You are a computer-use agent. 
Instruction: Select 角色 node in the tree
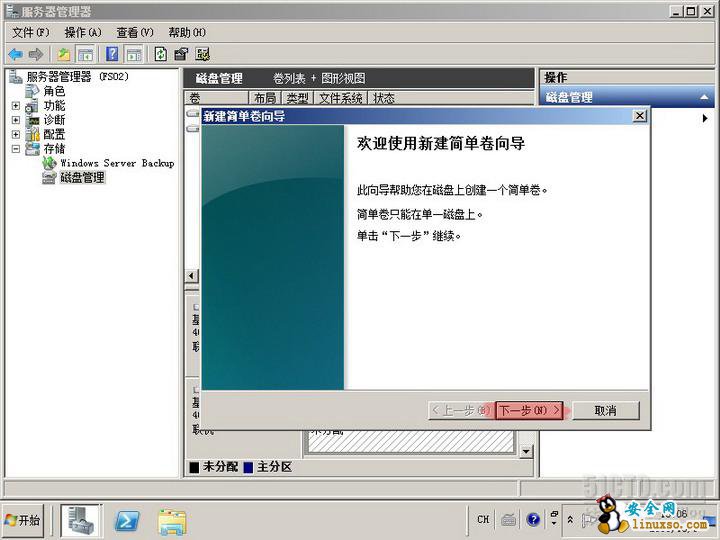(54, 91)
